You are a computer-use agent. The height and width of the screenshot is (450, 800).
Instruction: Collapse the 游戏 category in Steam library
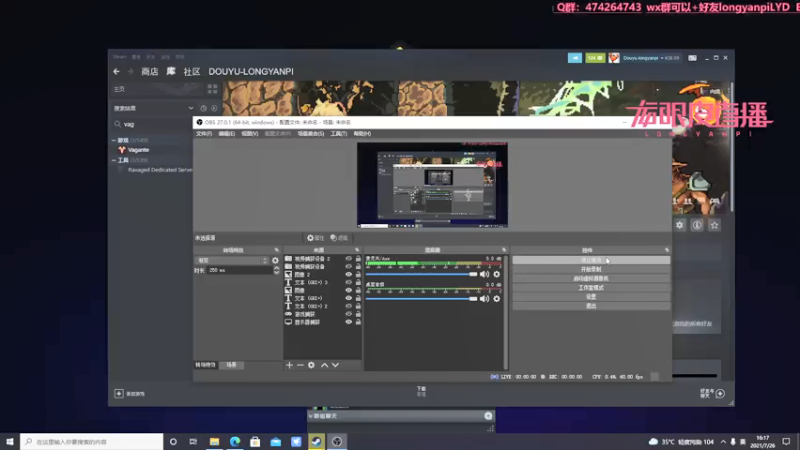tap(114, 140)
